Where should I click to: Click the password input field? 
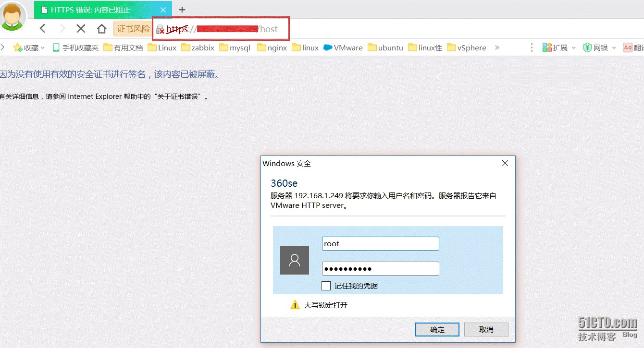[380, 269]
